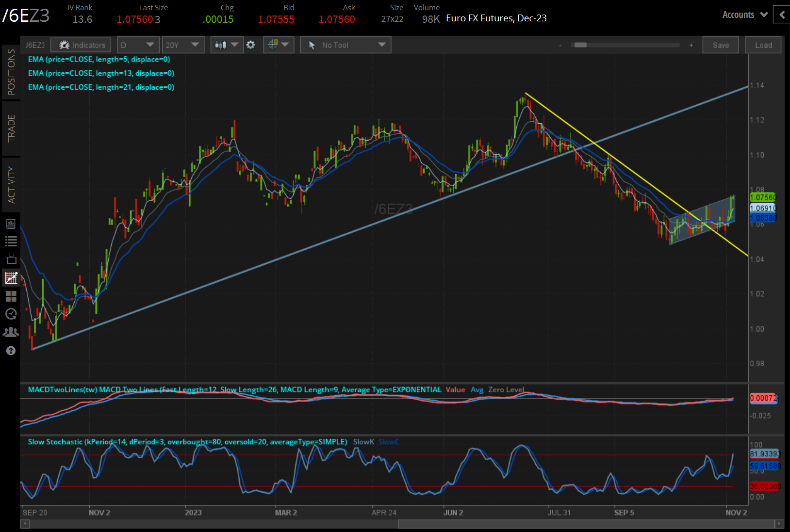Open the people community icon in sidebar
Screen dimensions: 790x532
coord(11,332)
